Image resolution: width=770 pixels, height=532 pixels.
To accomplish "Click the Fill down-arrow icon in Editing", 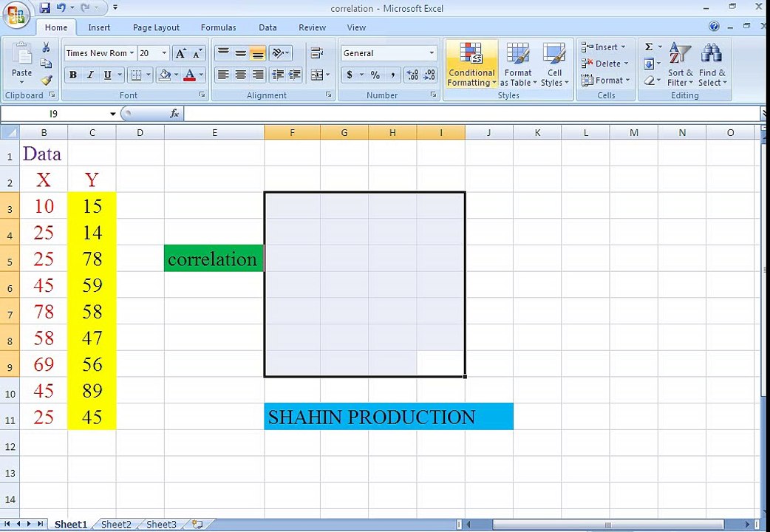I will [649, 64].
